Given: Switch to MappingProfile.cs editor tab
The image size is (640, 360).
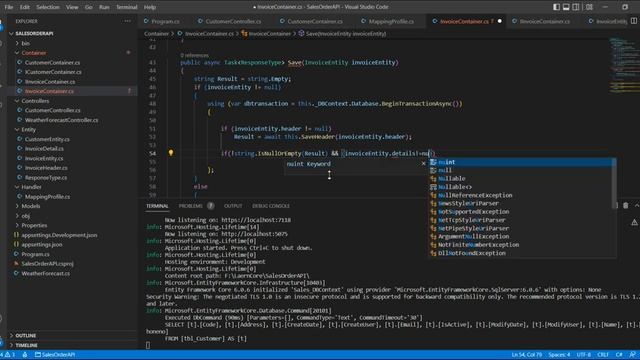Looking at the screenshot, I should click(x=391, y=21).
